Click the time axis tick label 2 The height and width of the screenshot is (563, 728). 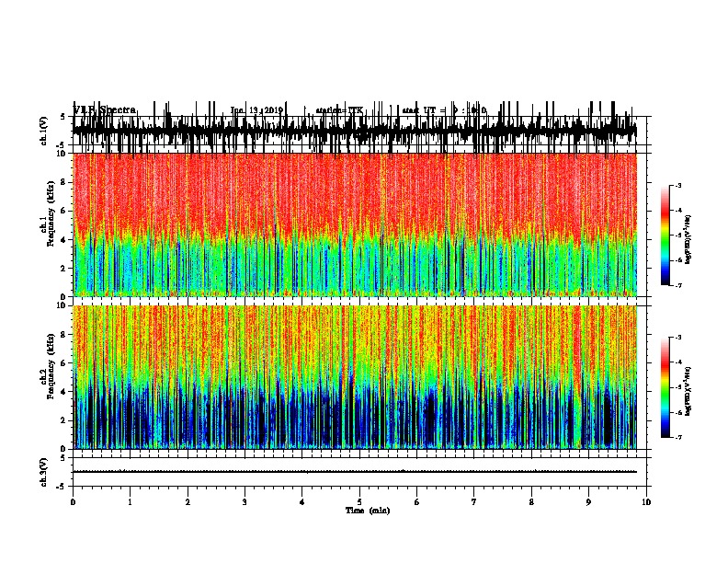coord(188,502)
